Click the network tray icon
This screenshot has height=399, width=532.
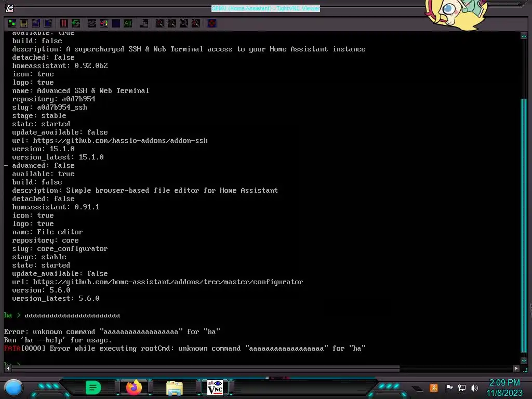pos(462,388)
